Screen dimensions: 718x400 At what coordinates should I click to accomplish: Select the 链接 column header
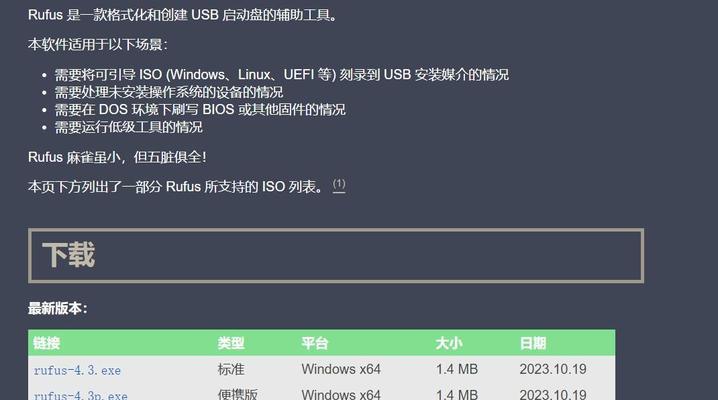(x=47, y=343)
